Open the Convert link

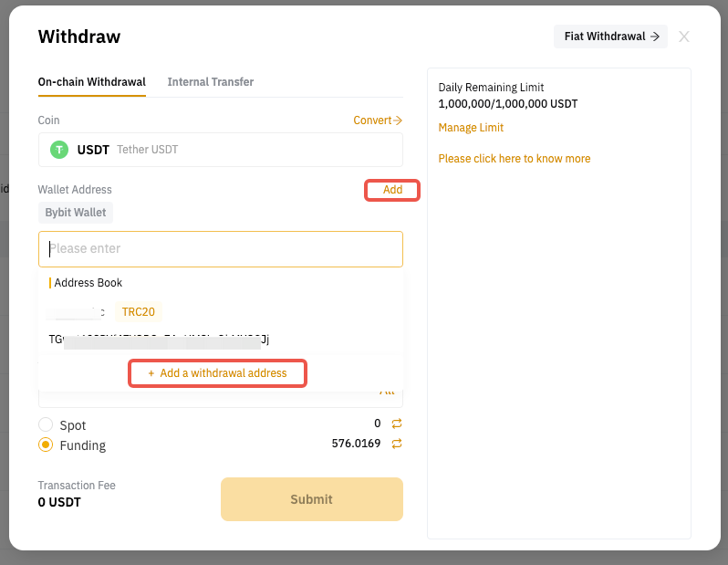(x=378, y=120)
